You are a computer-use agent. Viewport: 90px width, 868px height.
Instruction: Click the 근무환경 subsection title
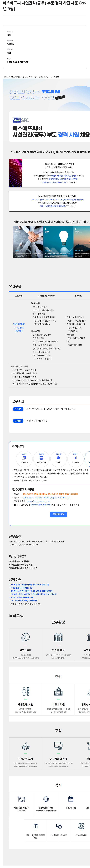coord(58,622)
